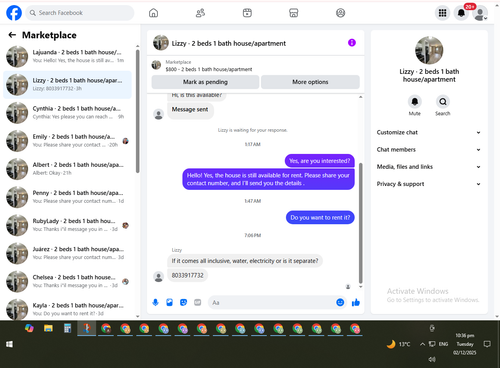This screenshot has width=500, height=368.
Task: Click the large listing photo in right panel
Action: click(429, 50)
